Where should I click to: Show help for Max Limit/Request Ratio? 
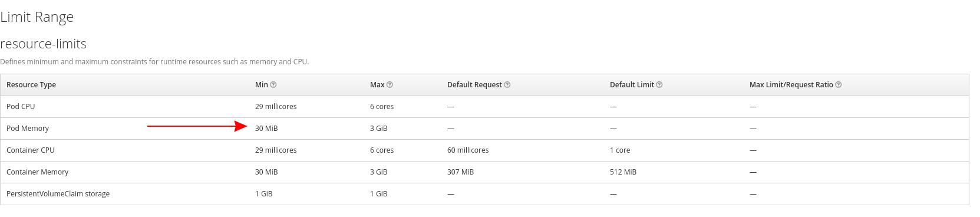[839, 85]
